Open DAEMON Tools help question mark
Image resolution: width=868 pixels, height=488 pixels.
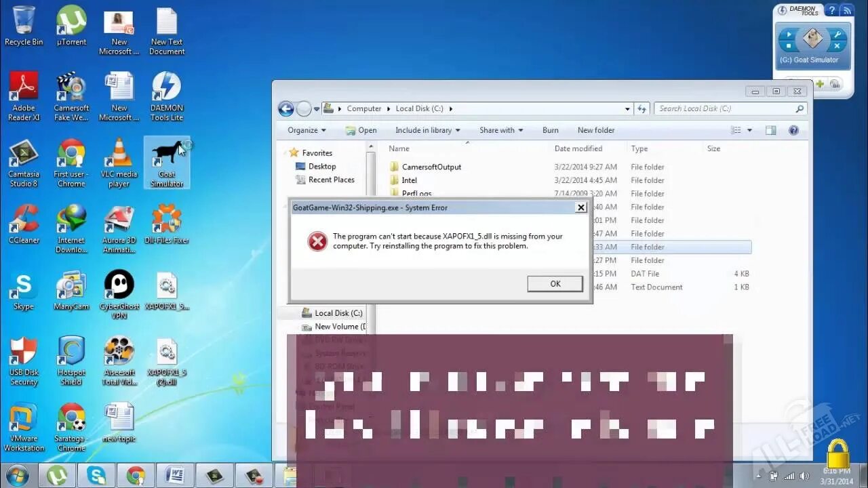[x=832, y=11]
